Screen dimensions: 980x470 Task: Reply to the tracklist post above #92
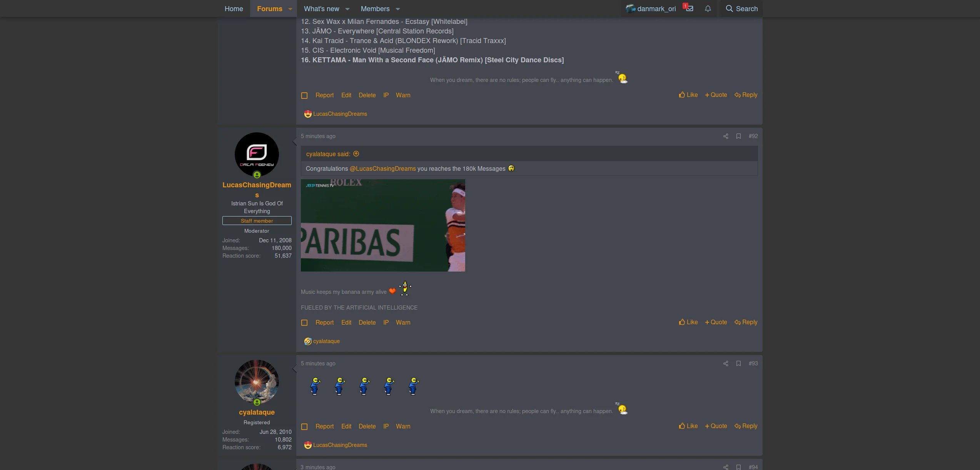746,95
